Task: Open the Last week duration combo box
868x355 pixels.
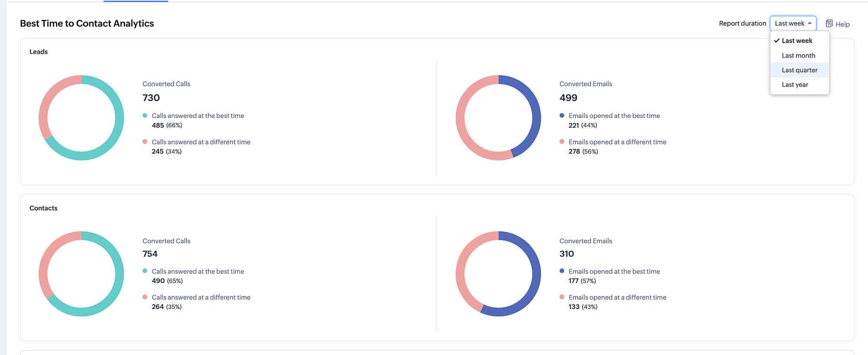Action: (792, 23)
